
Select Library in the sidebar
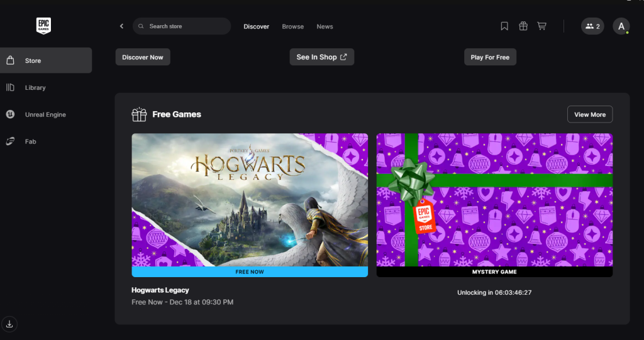coord(45,87)
